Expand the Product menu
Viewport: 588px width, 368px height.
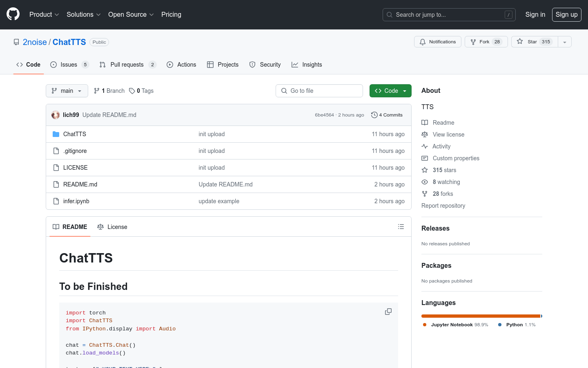[x=44, y=15]
